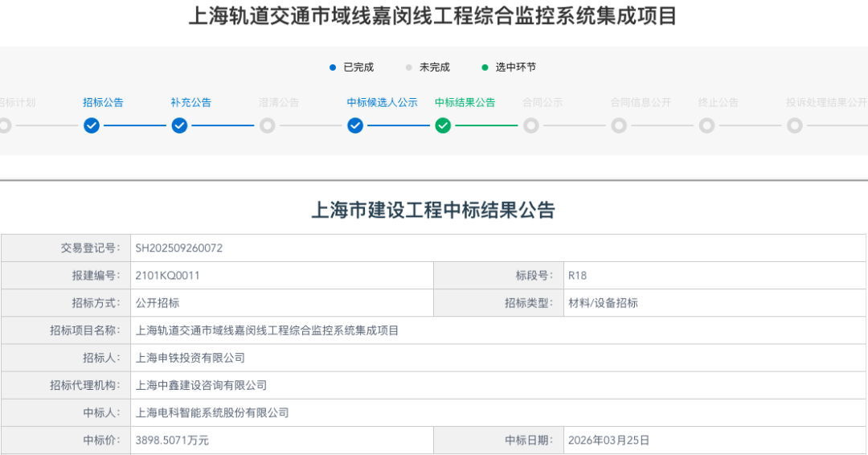The image size is (868, 455).
Task: Select the green 中标结果公告 step label
Action: click(465, 102)
